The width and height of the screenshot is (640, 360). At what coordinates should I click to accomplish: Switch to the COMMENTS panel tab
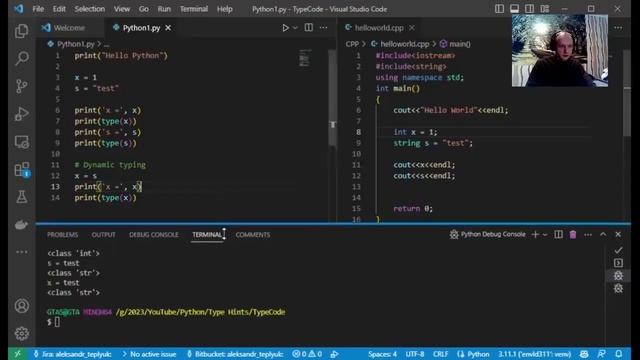253,235
